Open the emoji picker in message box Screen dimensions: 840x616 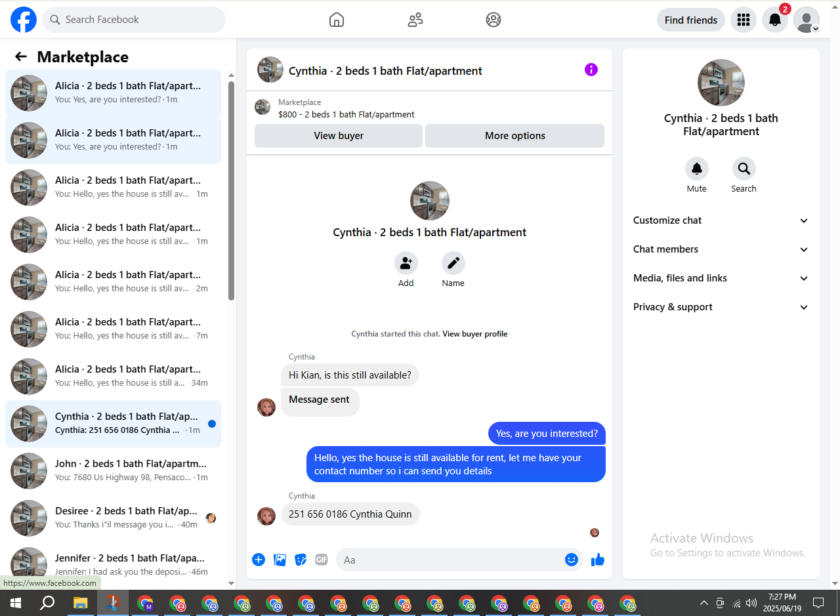572,560
